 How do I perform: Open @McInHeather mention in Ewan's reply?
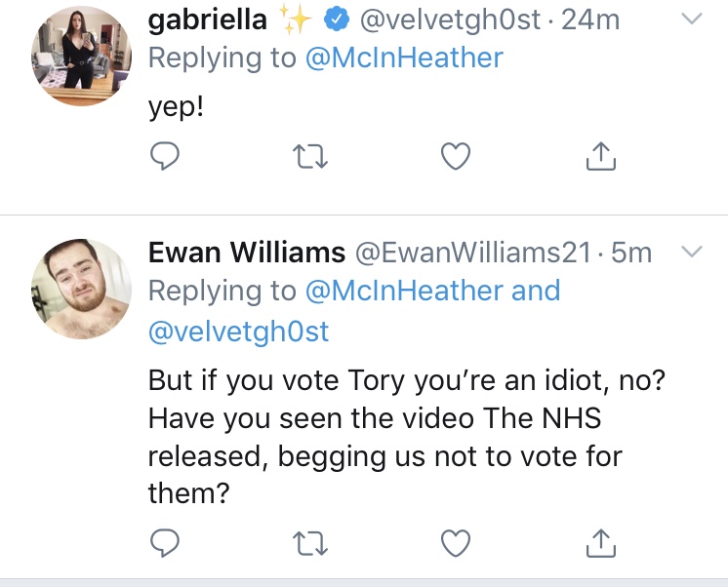(404, 291)
